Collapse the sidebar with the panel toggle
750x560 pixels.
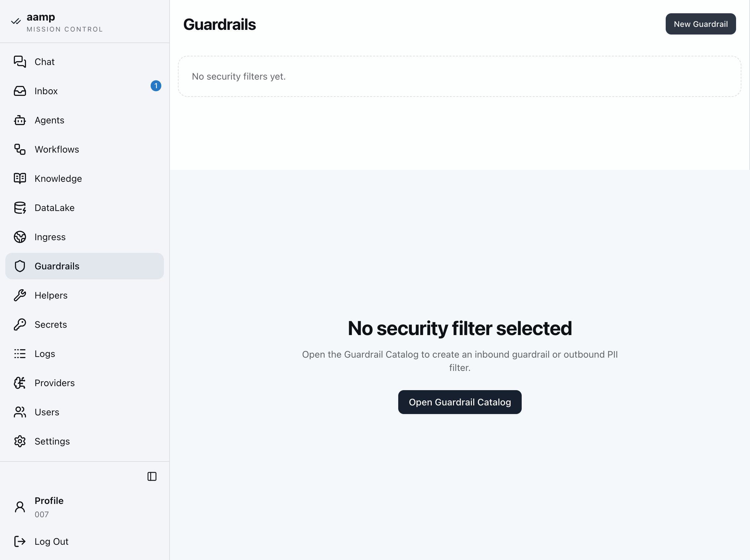(152, 476)
